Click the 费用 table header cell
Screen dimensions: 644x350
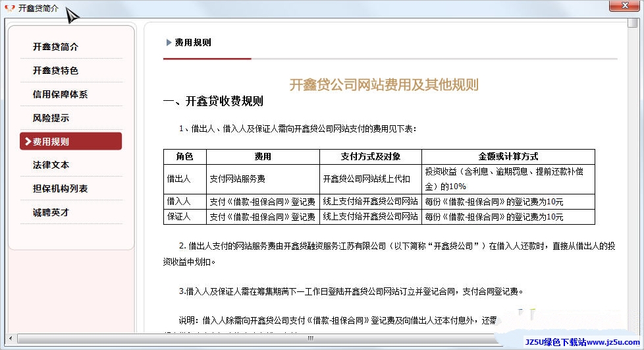(263, 157)
